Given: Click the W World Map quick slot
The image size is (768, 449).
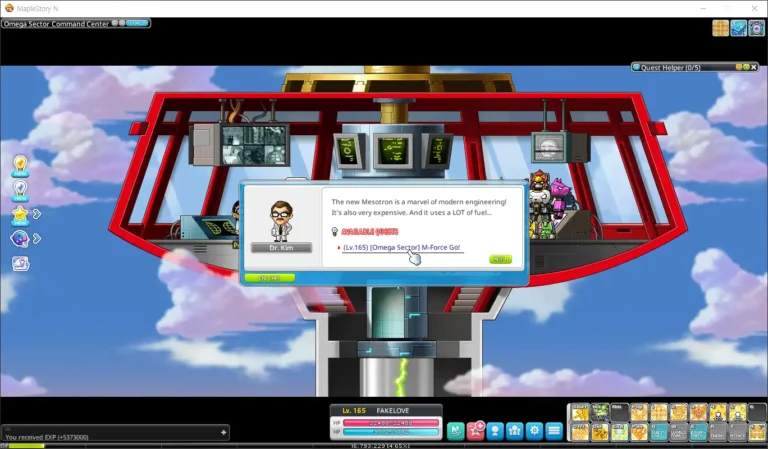Looking at the screenshot, I should click(678, 432).
